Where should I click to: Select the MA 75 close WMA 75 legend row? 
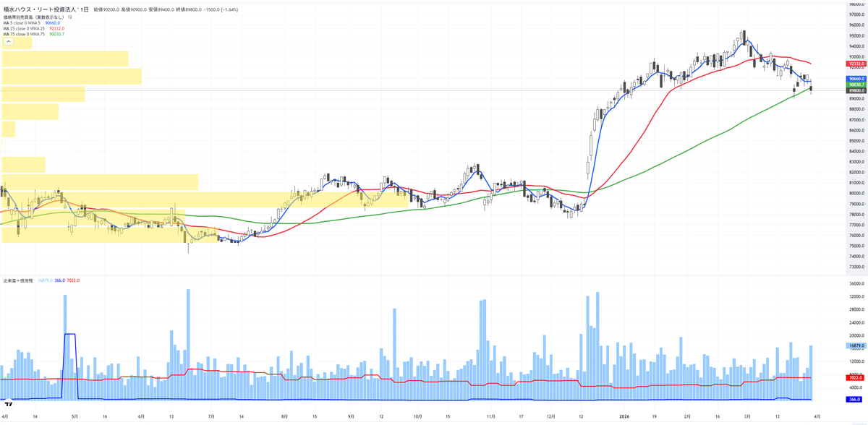point(34,34)
